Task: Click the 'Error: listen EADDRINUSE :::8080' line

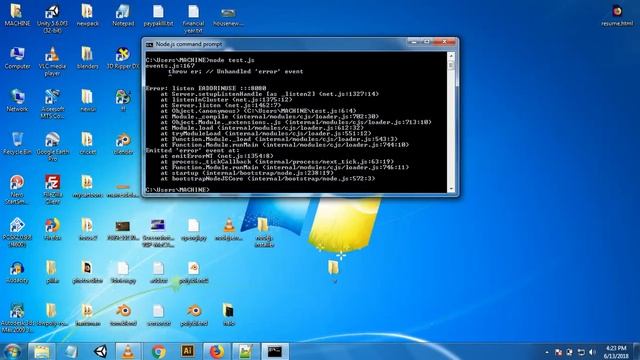Action: coord(206,88)
